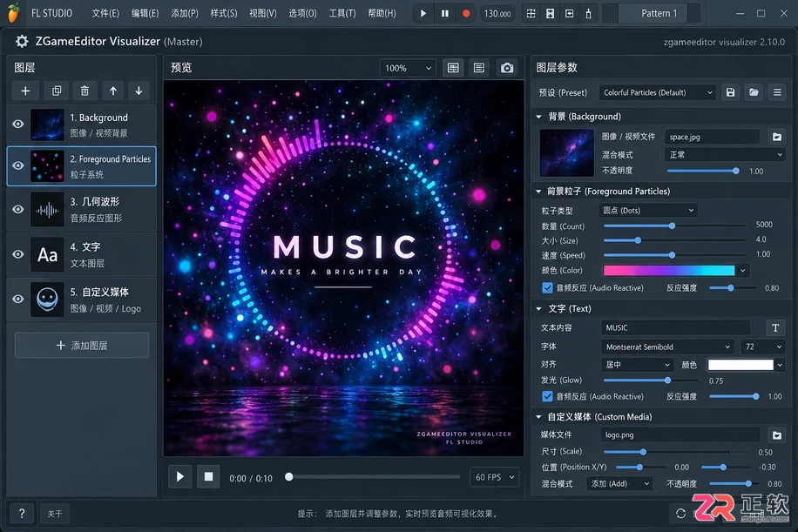Open the mixer-style icon next to tempo
Viewport: 798px width, 532px height.
click(531, 14)
